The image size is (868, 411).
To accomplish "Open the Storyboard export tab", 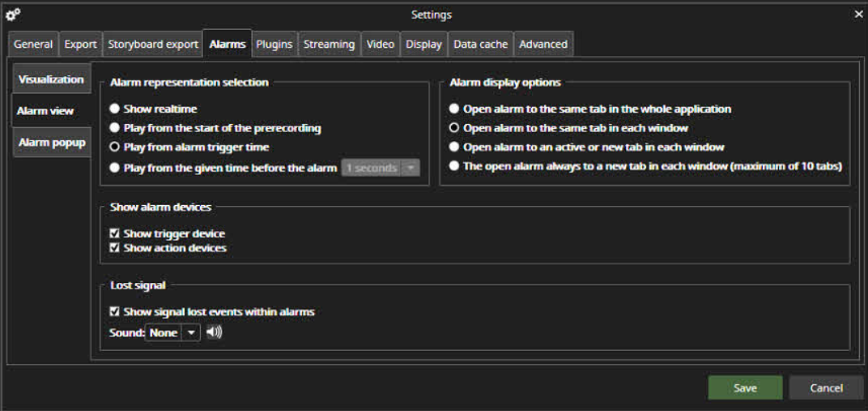I will click(153, 45).
